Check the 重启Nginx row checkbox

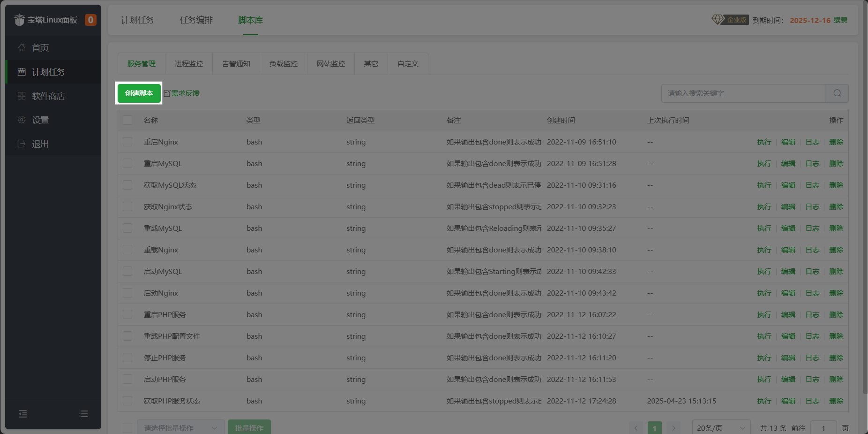[x=127, y=142]
